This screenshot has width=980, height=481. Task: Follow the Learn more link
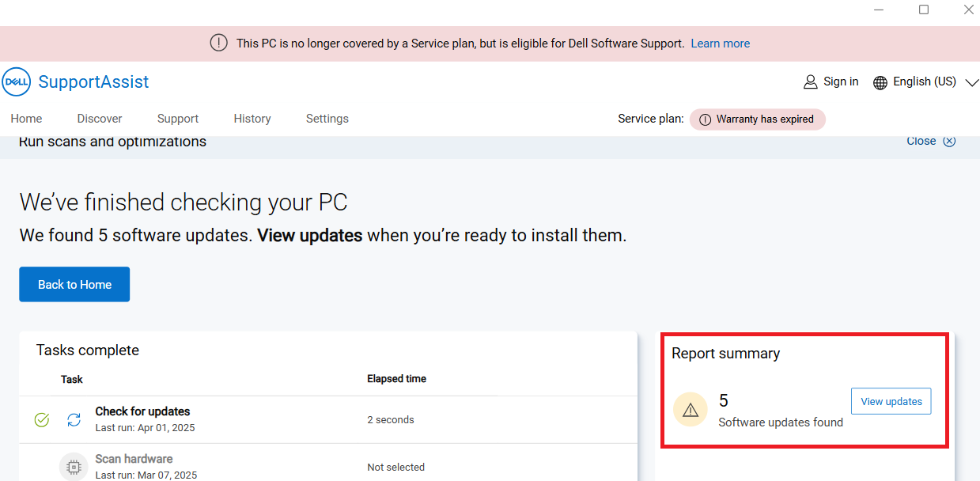point(721,44)
